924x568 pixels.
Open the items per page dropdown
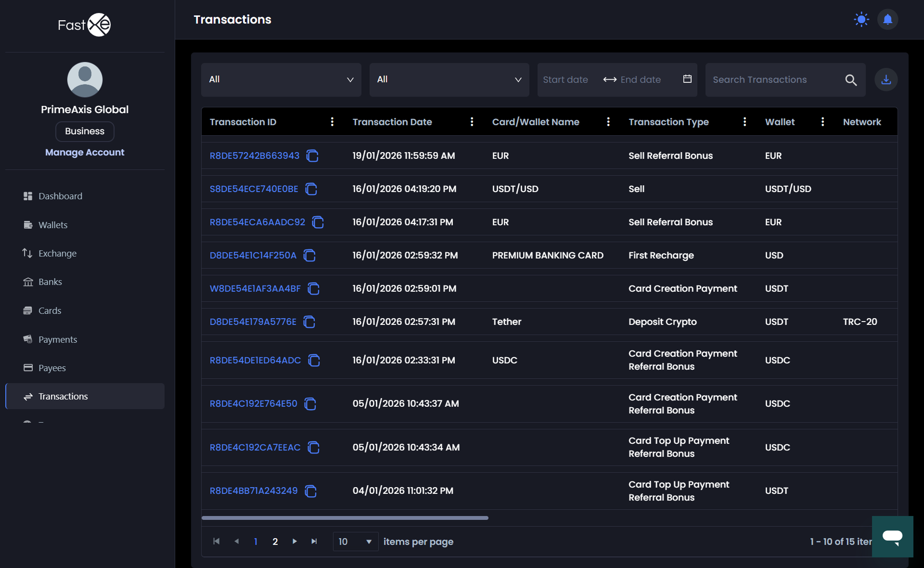tap(355, 542)
